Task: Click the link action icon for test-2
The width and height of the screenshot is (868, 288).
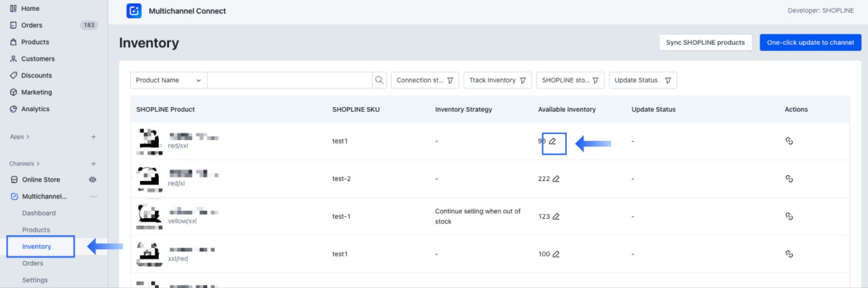Action: (789, 179)
